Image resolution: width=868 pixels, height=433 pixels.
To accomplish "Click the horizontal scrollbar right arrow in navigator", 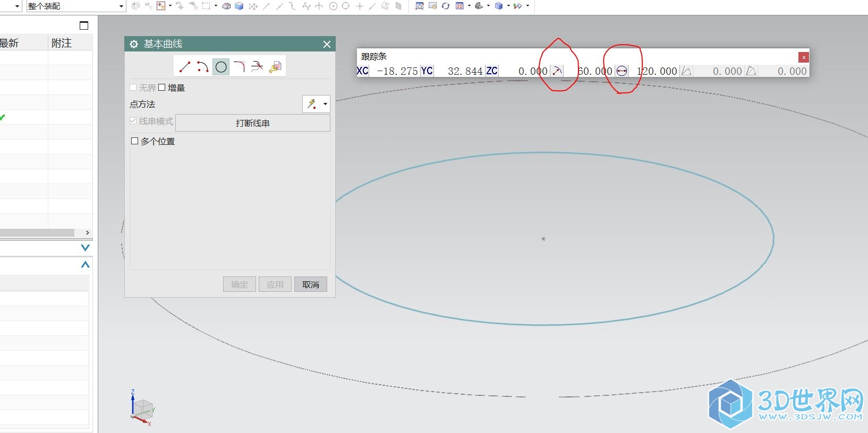I will point(88,232).
